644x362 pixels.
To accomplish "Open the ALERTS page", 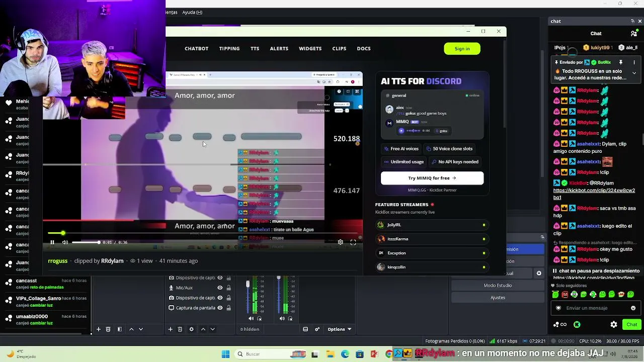I will [279, 49].
